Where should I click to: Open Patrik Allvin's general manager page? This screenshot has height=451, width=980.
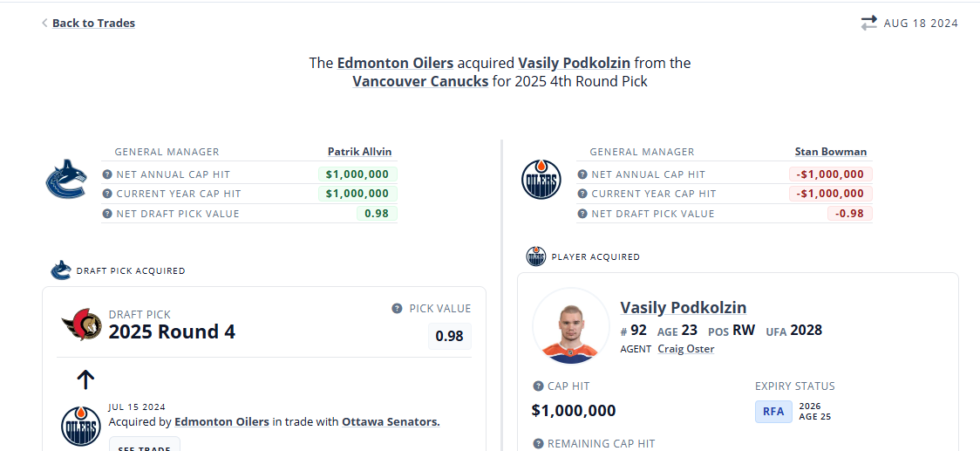coord(360,152)
